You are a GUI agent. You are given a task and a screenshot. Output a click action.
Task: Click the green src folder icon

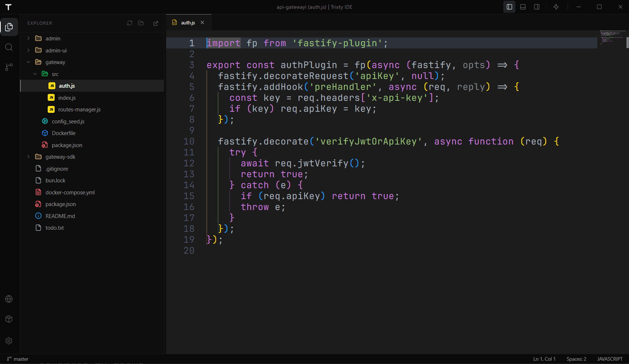45,74
